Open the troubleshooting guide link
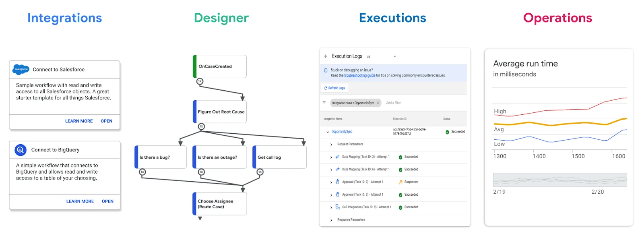644x236 pixels. (359, 75)
